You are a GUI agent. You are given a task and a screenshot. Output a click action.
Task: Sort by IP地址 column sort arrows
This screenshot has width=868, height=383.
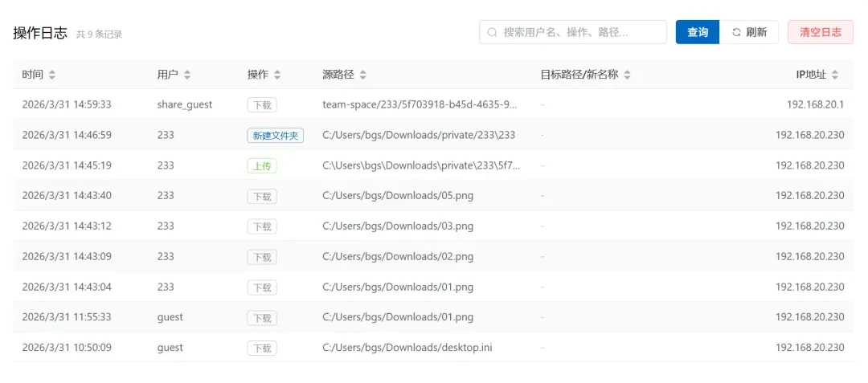pyautogui.click(x=835, y=75)
